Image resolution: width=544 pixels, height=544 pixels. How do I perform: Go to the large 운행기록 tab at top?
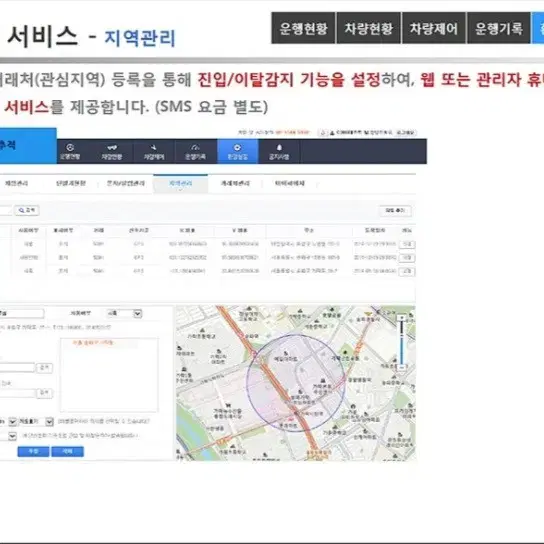coord(499,28)
